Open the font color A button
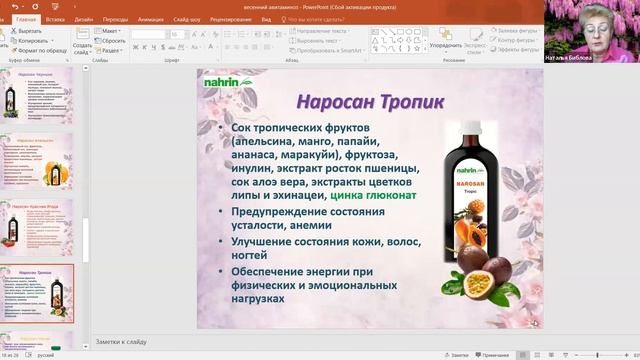640x360 pixels. click(x=211, y=47)
